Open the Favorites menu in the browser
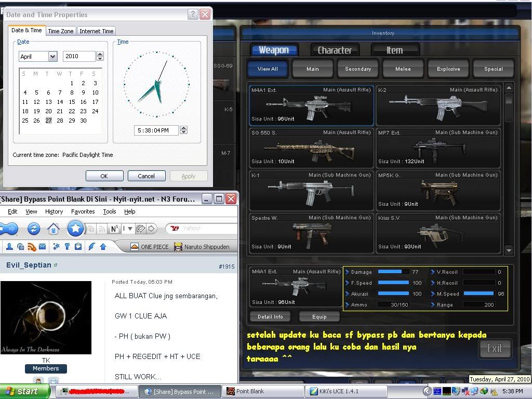532x399 pixels. [x=83, y=212]
